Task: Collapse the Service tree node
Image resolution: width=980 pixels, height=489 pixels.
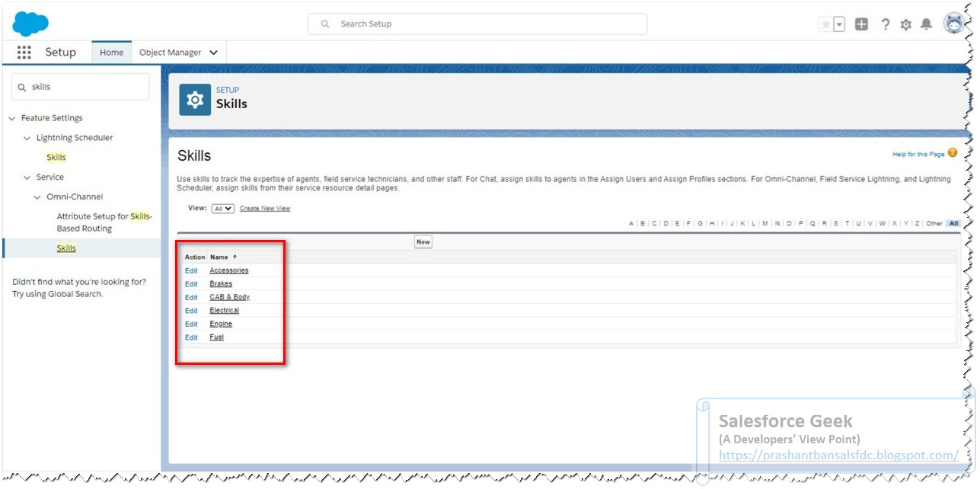Action: click(x=28, y=177)
